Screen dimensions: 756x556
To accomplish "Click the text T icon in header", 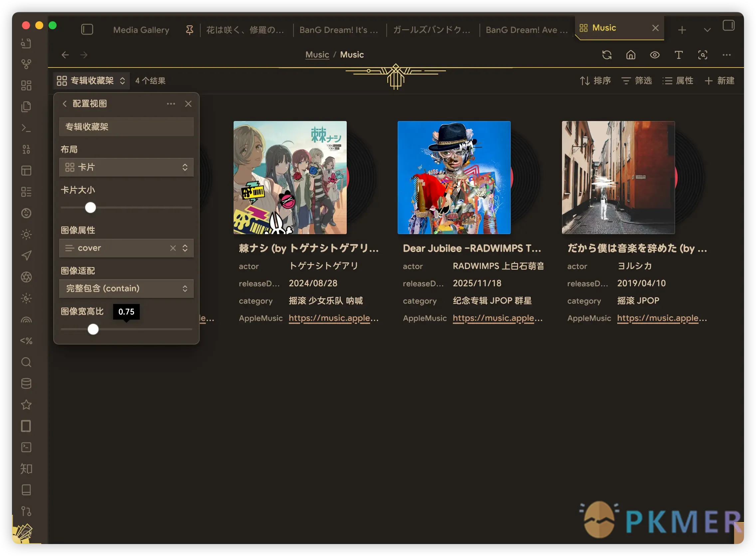I will coord(678,55).
